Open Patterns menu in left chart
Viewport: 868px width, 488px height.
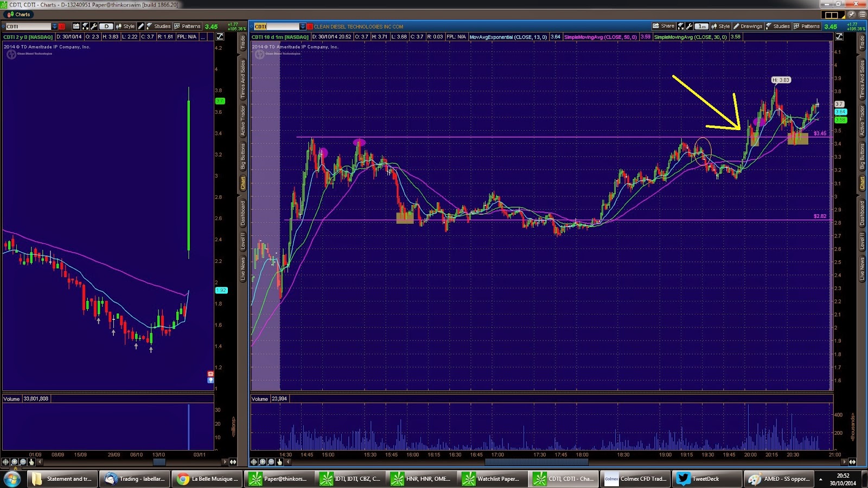click(187, 26)
